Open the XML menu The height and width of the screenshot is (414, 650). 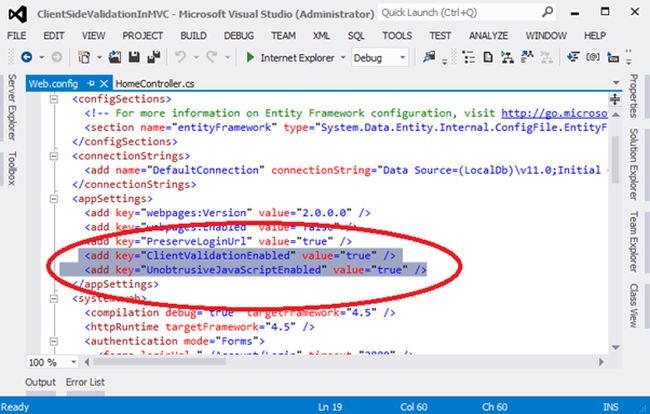pyautogui.click(x=321, y=36)
